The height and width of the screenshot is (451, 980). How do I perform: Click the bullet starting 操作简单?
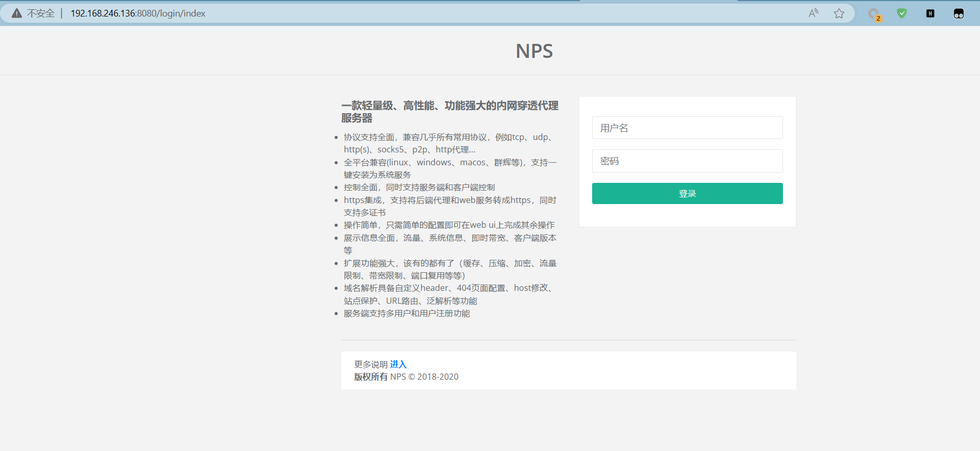[449, 225]
